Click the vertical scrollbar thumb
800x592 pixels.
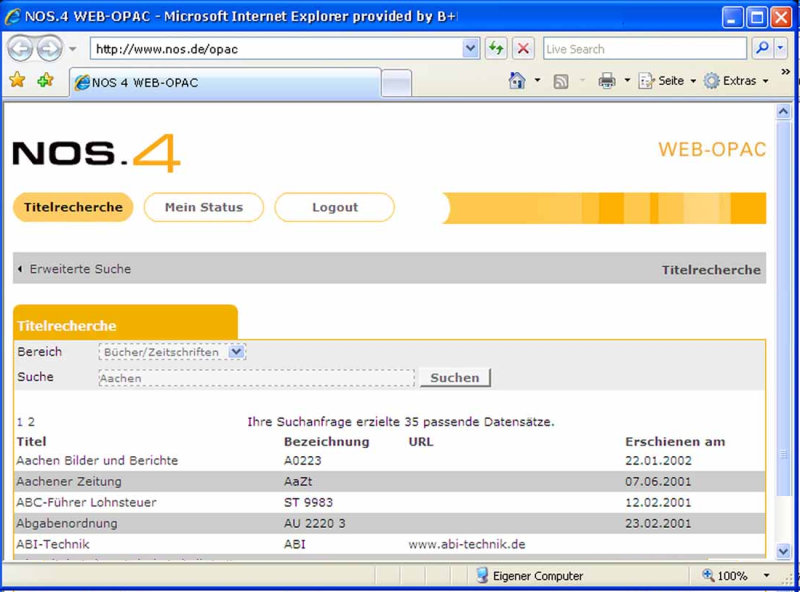coord(783,308)
